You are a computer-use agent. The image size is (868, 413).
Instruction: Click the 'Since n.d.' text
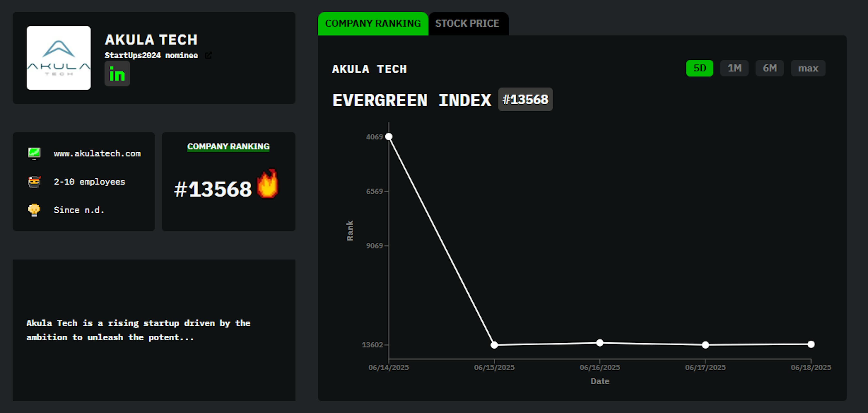tap(79, 210)
